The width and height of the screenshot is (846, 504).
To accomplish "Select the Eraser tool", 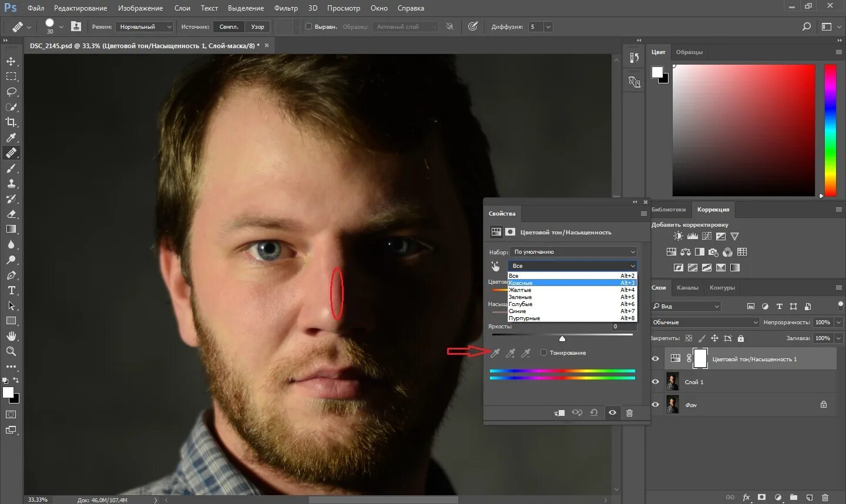I will coord(11,214).
